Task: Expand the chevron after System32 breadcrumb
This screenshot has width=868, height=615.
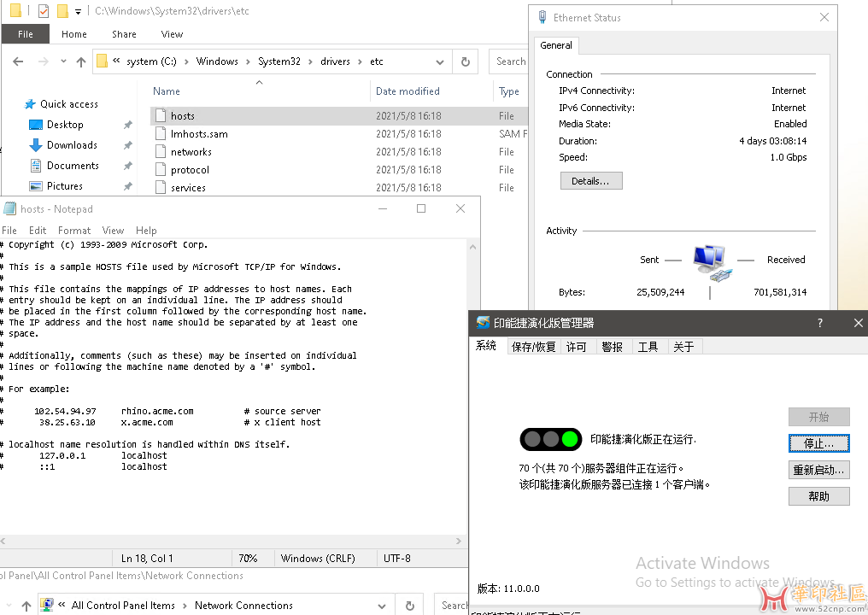Action: point(310,61)
